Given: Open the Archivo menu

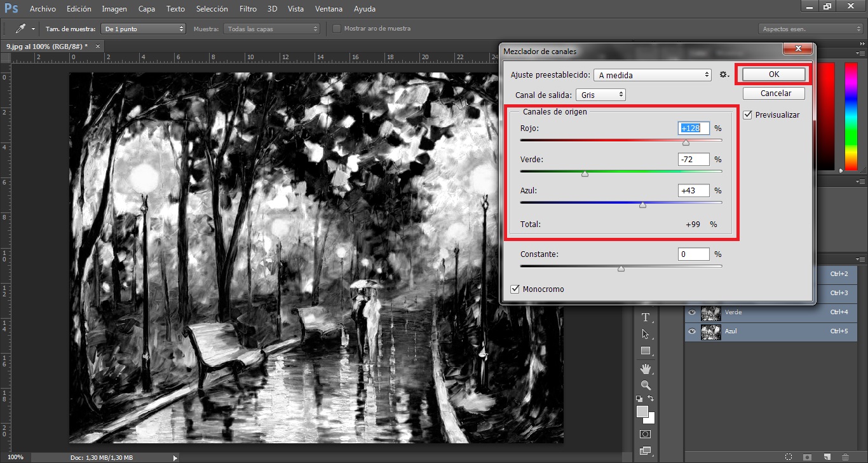Looking at the screenshot, I should tap(43, 9).
